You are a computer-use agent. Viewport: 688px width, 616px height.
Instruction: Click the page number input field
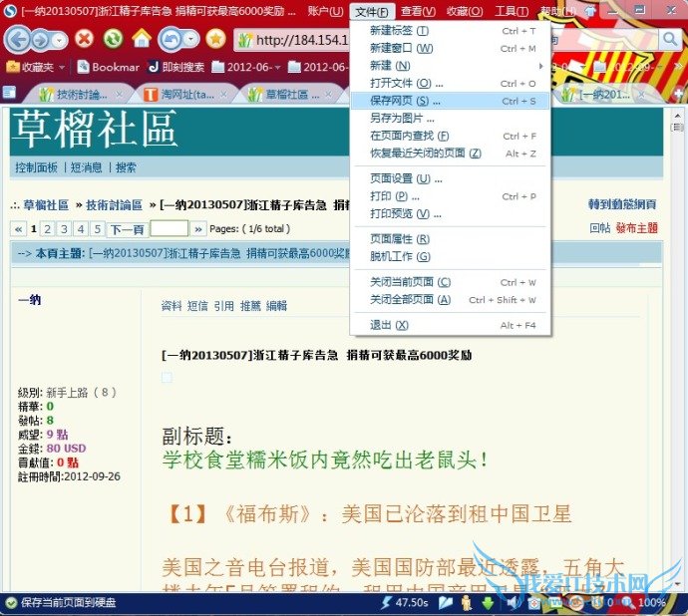[x=170, y=228]
